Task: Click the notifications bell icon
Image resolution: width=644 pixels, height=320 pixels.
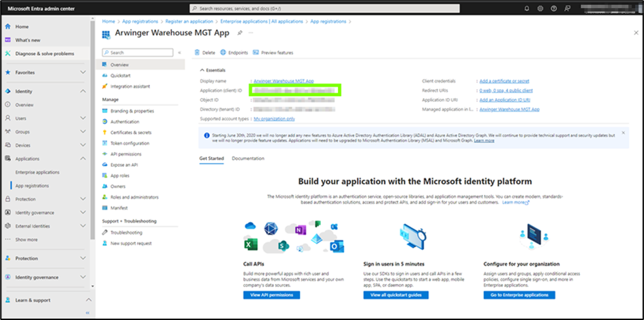Action: [526, 8]
